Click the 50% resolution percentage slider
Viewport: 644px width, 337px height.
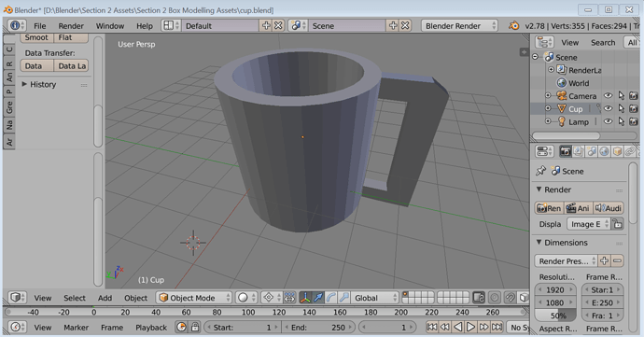click(555, 316)
